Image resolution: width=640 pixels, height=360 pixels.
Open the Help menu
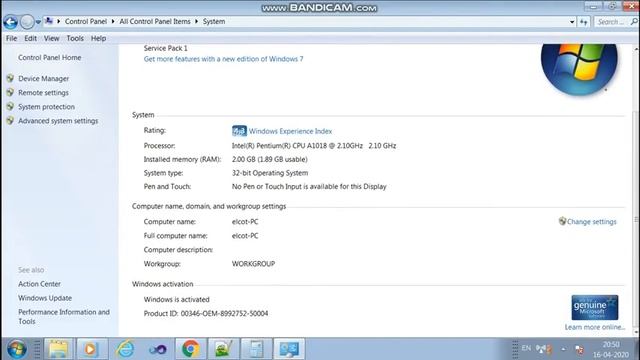point(98,38)
